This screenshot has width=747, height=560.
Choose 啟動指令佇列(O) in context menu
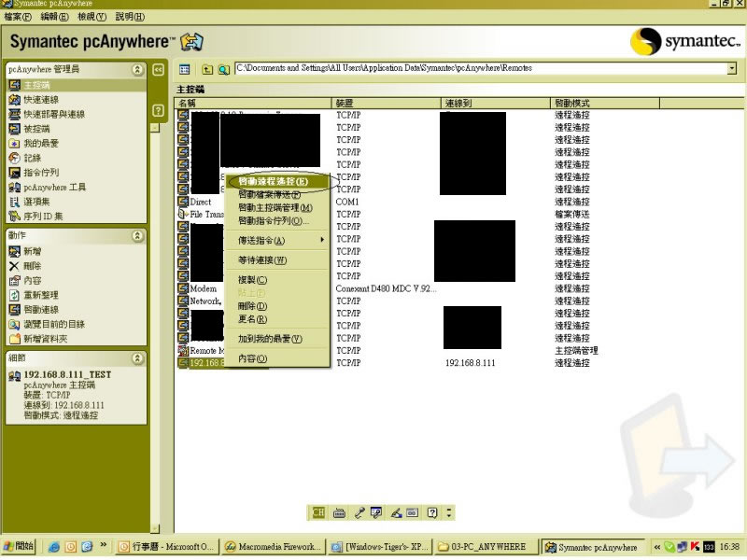click(x=276, y=220)
